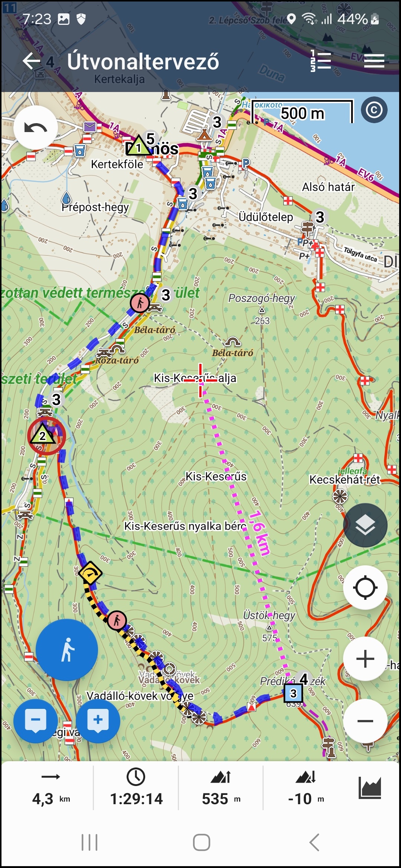The width and height of the screenshot is (401, 868).
Task: Zoom out with the minus button
Action: coord(365,721)
